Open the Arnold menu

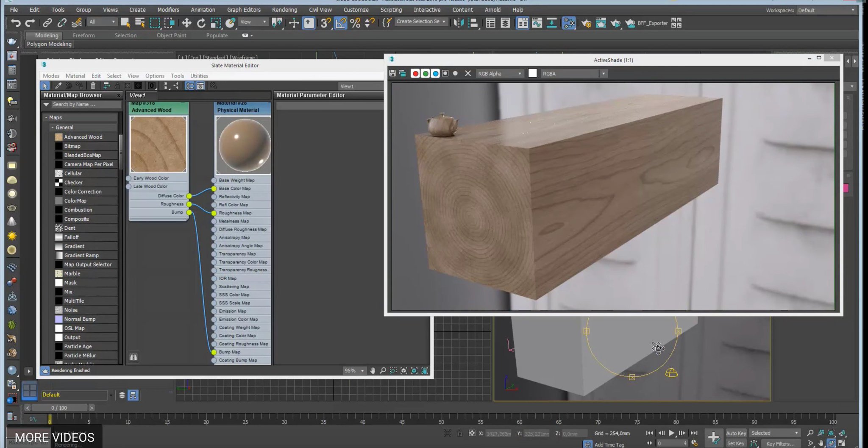(x=492, y=10)
